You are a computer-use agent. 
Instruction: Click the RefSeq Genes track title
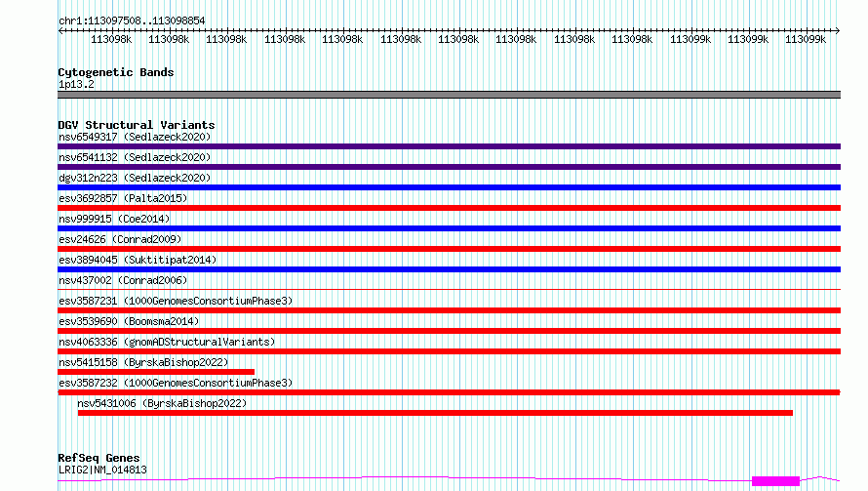pos(99,458)
